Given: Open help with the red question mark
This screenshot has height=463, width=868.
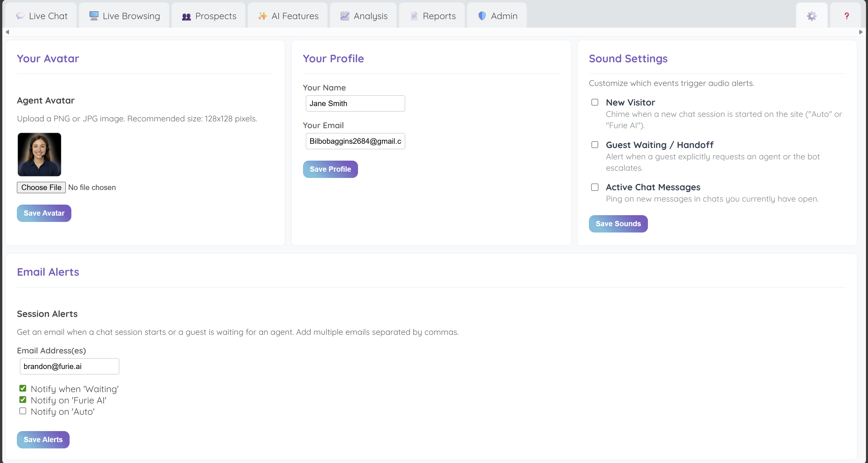Looking at the screenshot, I should point(846,16).
